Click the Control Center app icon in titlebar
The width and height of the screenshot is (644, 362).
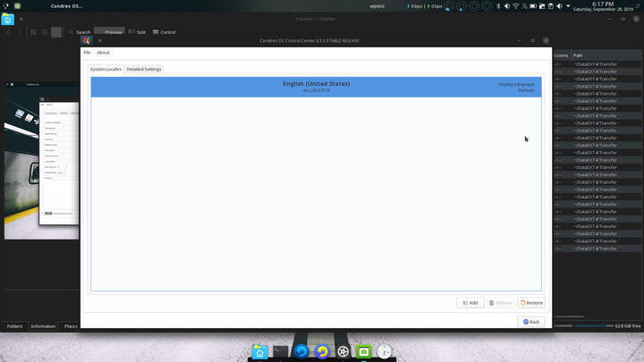click(x=86, y=40)
